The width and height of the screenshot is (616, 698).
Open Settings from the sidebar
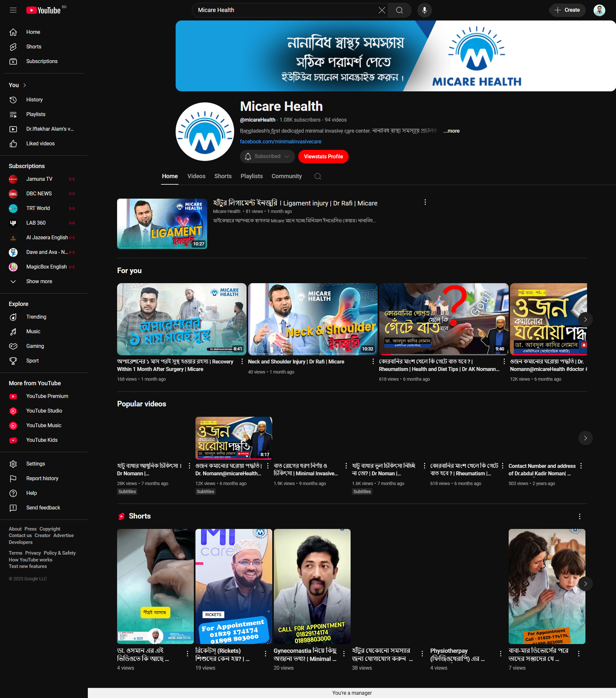pos(44,464)
